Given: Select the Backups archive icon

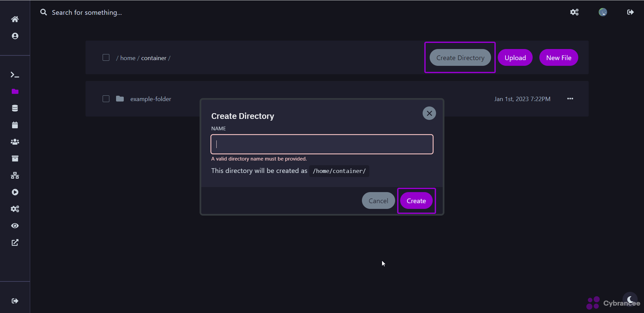Looking at the screenshot, I should click(15, 159).
